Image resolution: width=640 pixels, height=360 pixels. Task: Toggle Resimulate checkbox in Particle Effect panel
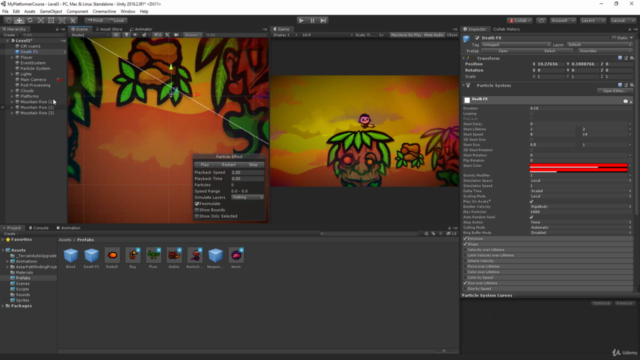197,204
